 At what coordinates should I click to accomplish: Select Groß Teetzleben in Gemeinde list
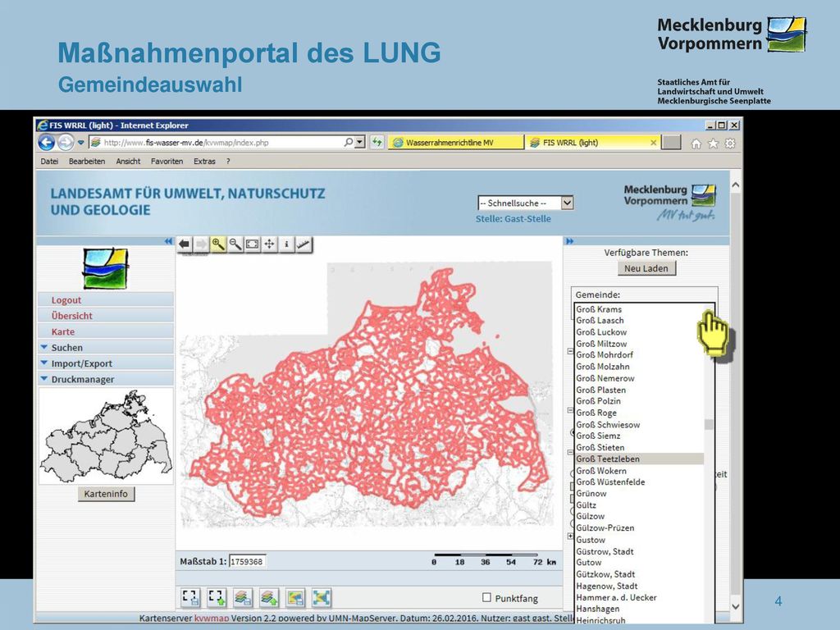tap(639, 459)
